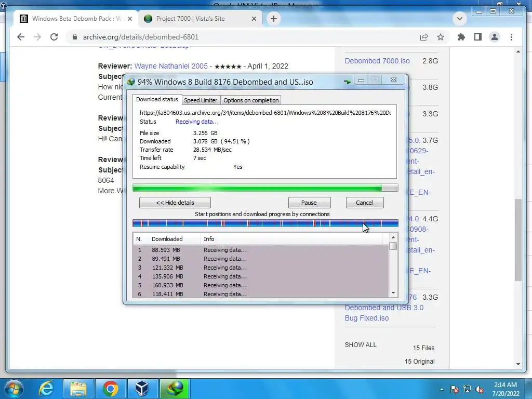
Task: Open File Explorer from taskbar
Action: pos(78,389)
